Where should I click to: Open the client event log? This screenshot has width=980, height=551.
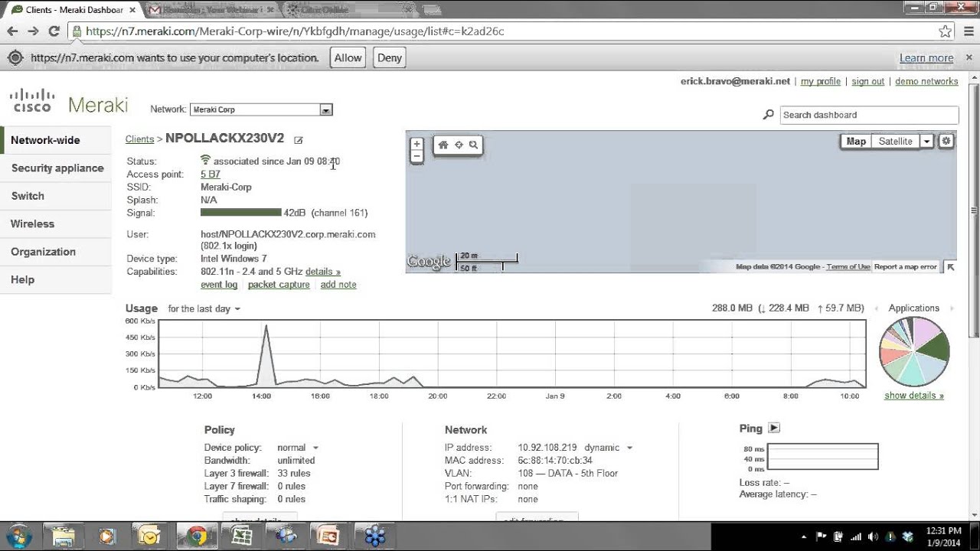[x=219, y=285]
